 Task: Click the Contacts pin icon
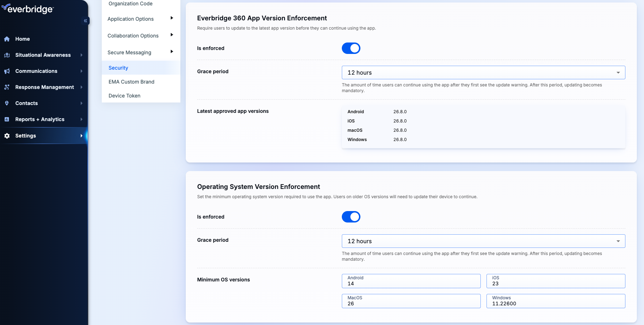click(x=7, y=103)
